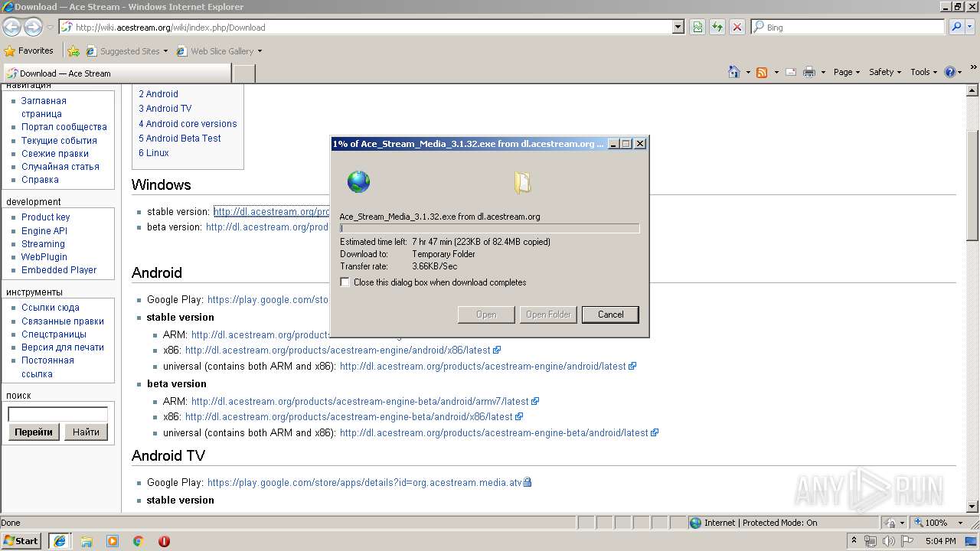The width and height of the screenshot is (980, 551).
Task: Click the Home icon in command bar
Action: click(733, 72)
